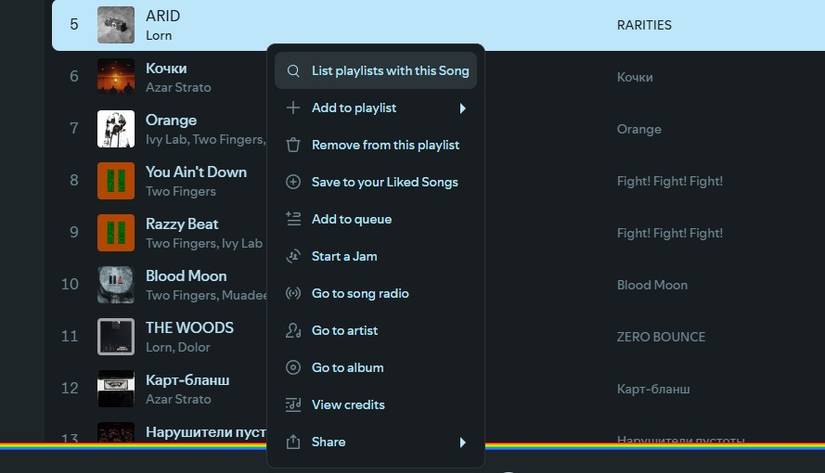Click the ARID album cover thumbnail
The image size is (825, 473).
[x=116, y=25]
